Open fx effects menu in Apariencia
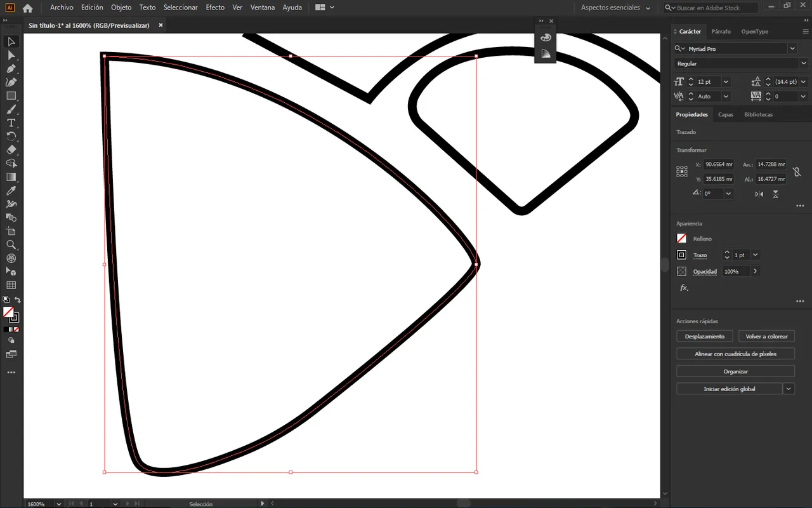 (684, 288)
